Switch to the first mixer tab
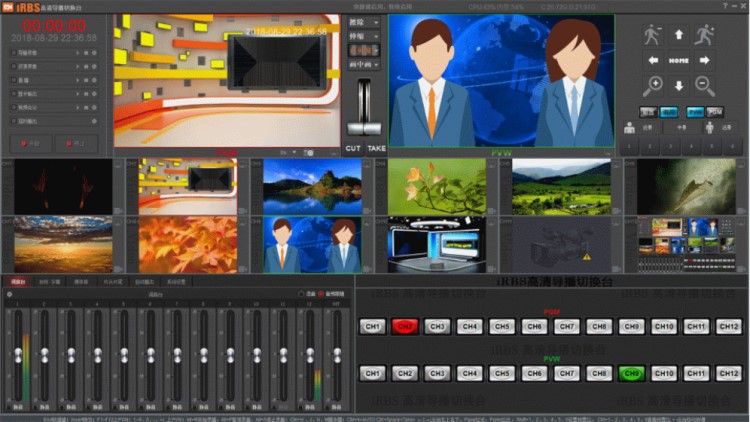 [x=18, y=282]
